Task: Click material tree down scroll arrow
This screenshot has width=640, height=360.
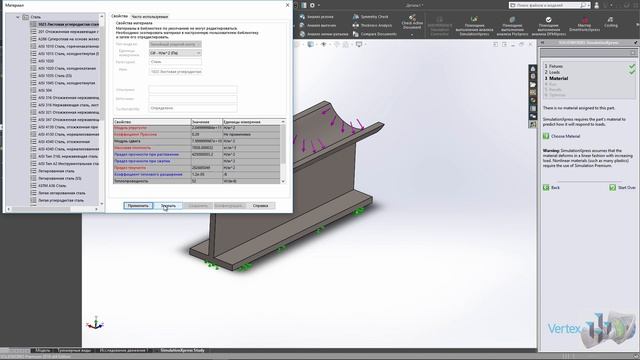Action: coord(102,203)
